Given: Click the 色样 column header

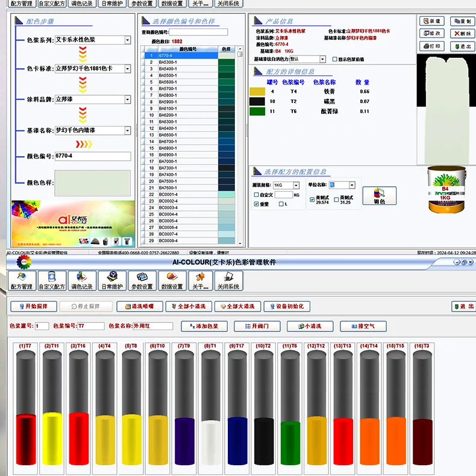Looking at the screenshot, I should click(x=226, y=49).
